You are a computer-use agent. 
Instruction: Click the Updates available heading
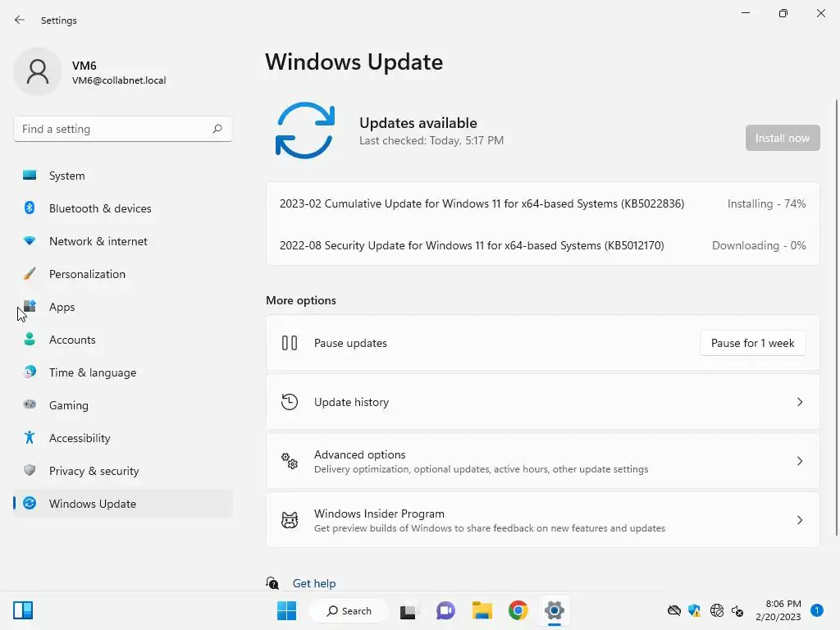click(418, 123)
